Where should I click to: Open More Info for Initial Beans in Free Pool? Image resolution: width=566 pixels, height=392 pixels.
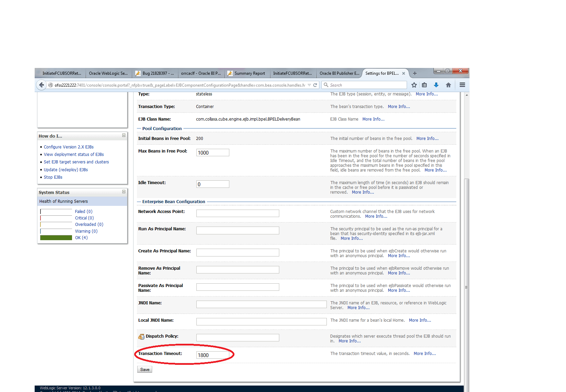427,139
